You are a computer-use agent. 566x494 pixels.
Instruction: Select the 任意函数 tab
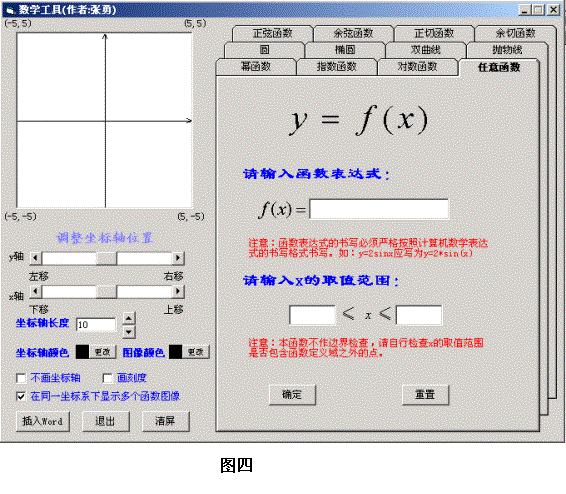point(499,67)
